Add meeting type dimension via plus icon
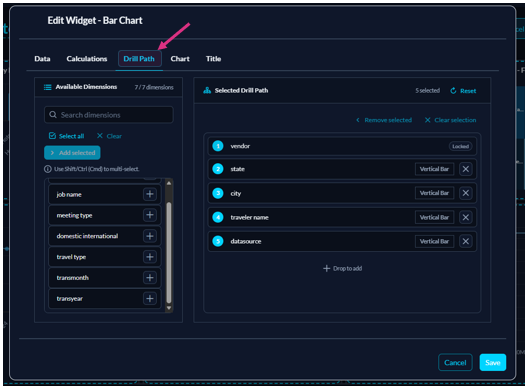Screen dimensions: 532x388 (x=150, y=215)
